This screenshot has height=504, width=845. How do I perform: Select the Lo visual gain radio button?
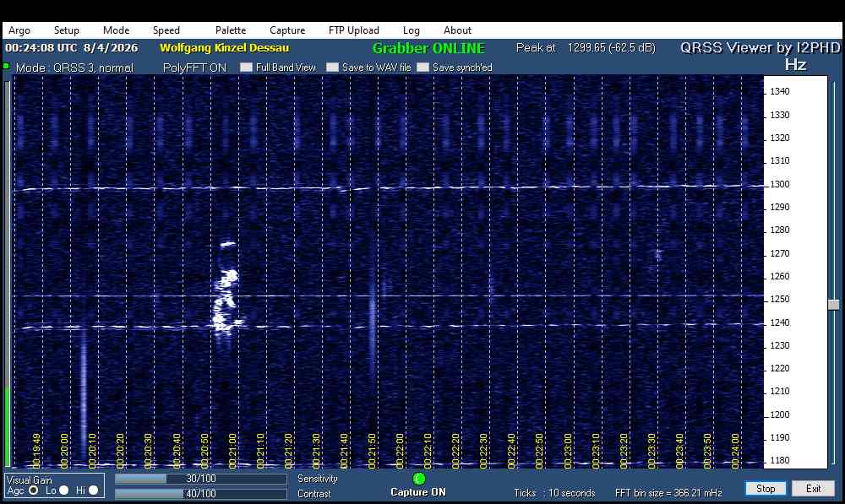pos(63,490)
